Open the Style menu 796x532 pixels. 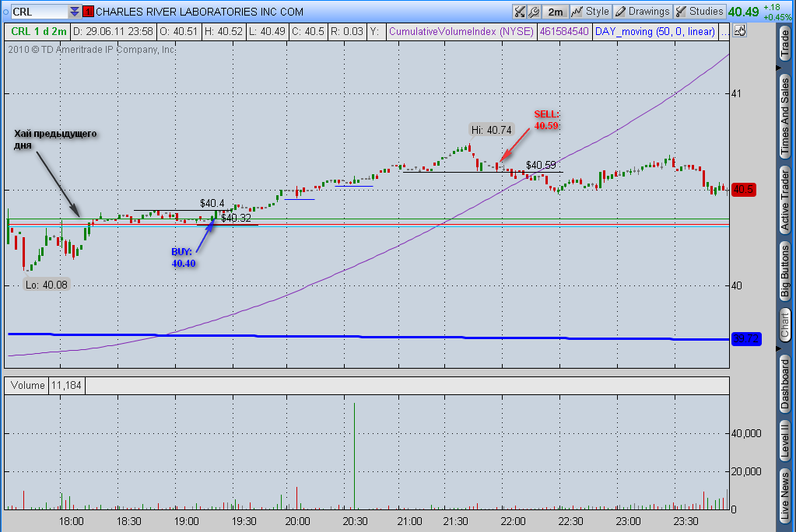click(590, 11)
